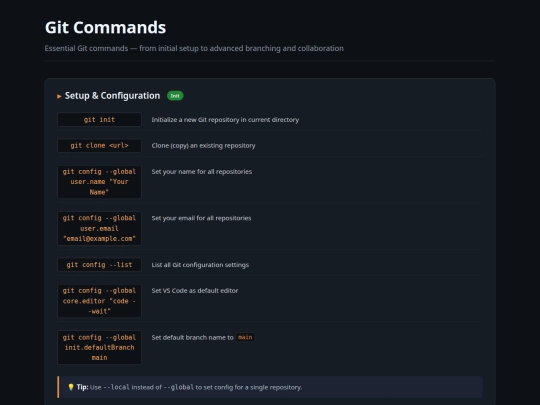This screenshot has height=405, width=540.
Task: Select the git config user.name command box
Action: click(x=100, y=182)
